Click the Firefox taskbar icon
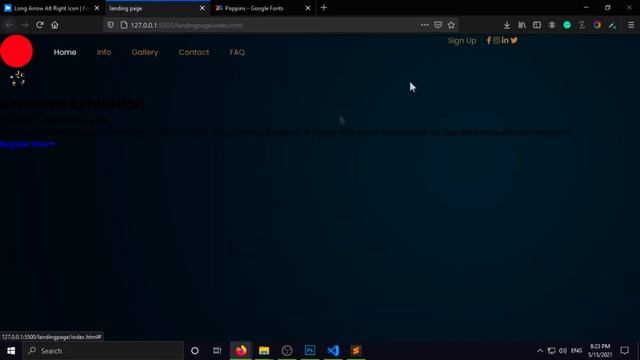640x360 pixels. pos(241,351)
